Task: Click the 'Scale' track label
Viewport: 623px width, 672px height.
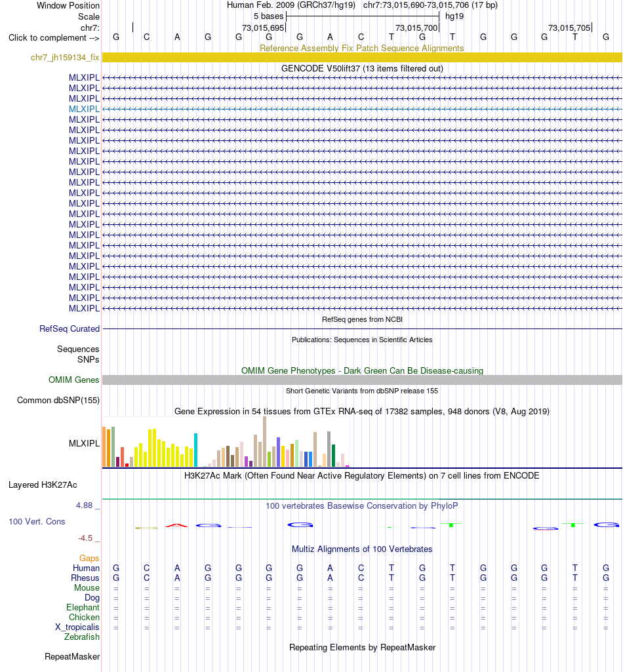Action: (x=89, y=16)
